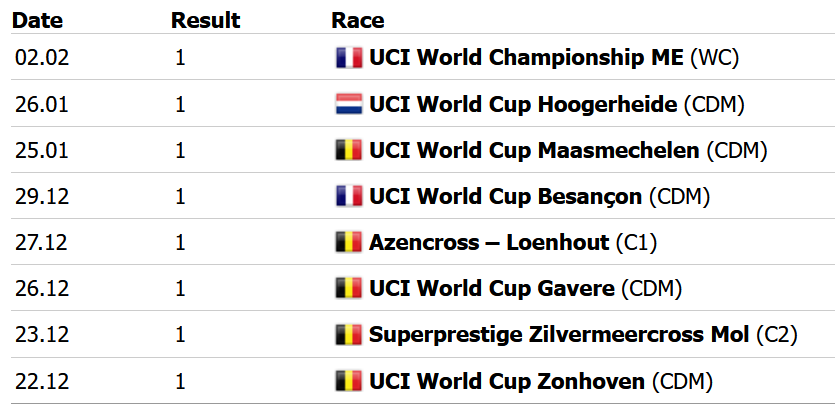The height and width of the screenshot is (405, 835).
Task: Open the UCI World Cup Maasmechelen link
Action: pyautogui.click(x=534, y=150)
